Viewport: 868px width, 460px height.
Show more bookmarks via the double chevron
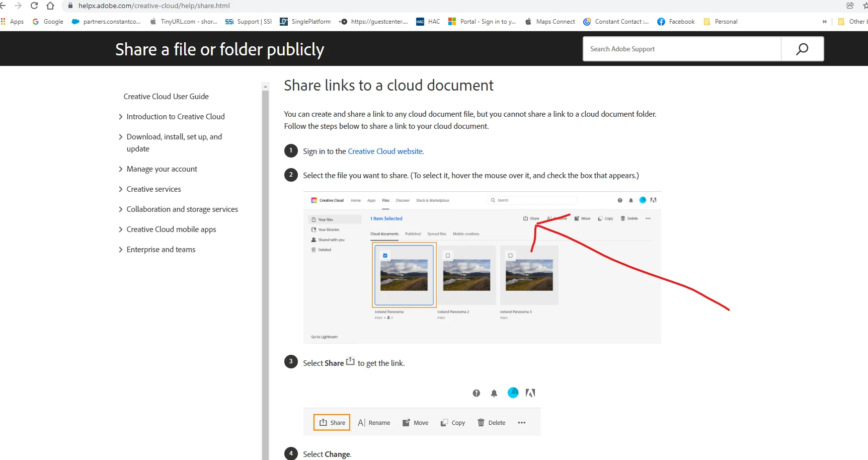pyautogui.click(x=824, y=22)
